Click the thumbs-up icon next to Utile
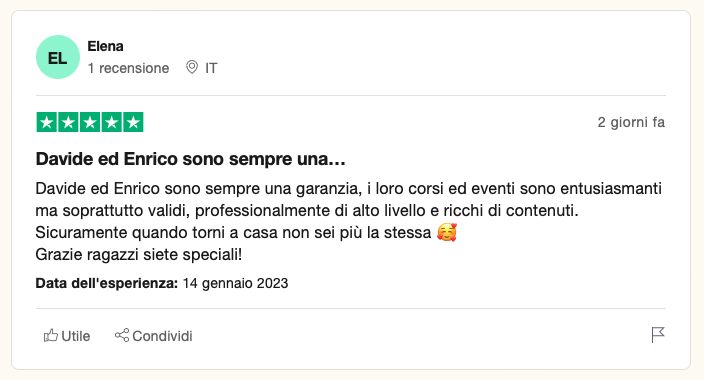704x380 pixels. tap(51, 336)
